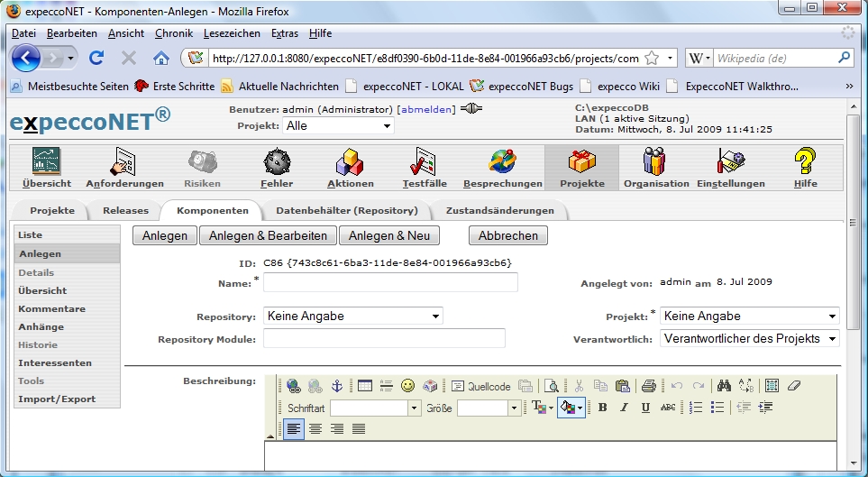Toggle the Quellcode source view

481,386
